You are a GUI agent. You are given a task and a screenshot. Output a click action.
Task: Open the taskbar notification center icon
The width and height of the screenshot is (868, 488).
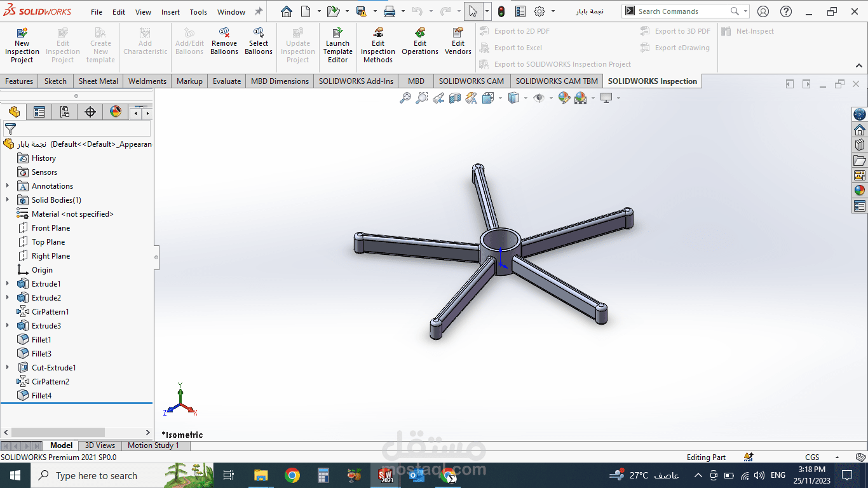[846, 475]
